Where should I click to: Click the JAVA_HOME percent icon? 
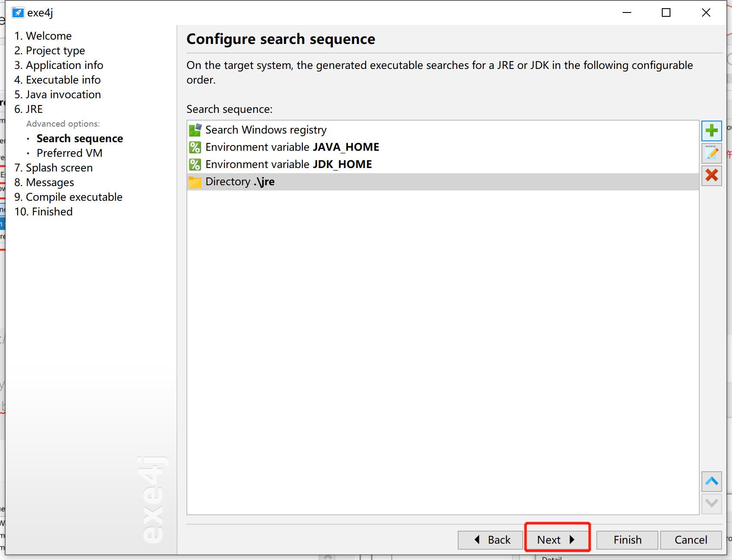[195, 147]
